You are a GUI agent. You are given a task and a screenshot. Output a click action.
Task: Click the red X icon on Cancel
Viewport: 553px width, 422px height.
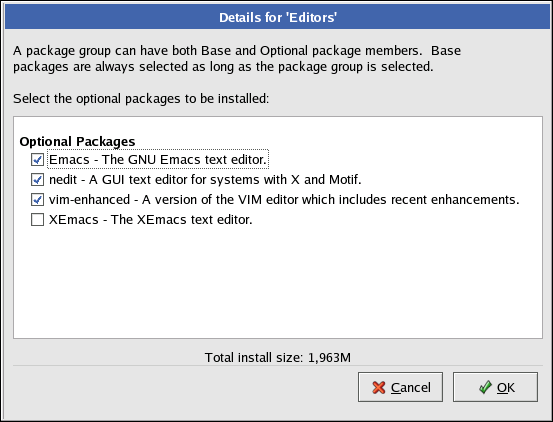click(379, 387)
